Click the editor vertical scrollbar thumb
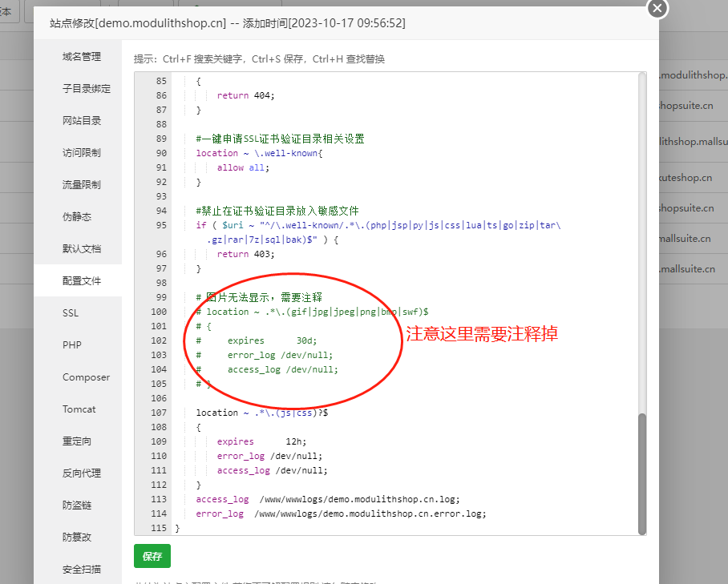Viewport: 728px width, 584px height. (x=641, y=473)
